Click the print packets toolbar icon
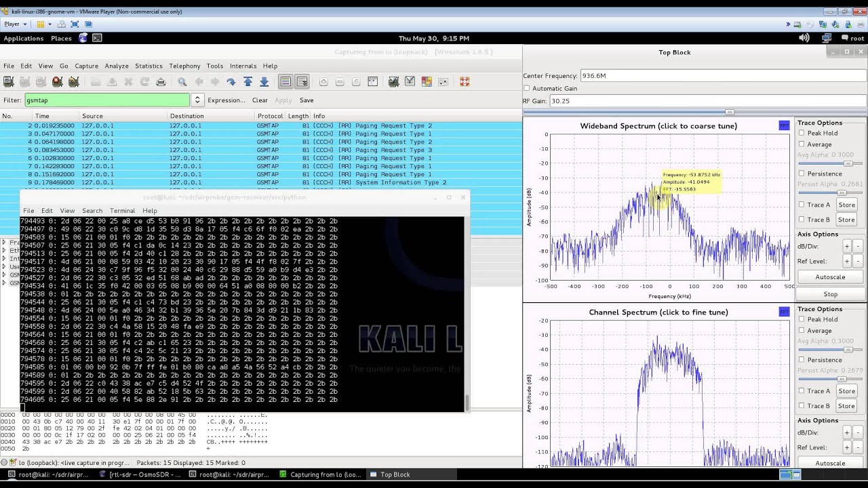Viewport: 868px width, 488px height. 161,82
